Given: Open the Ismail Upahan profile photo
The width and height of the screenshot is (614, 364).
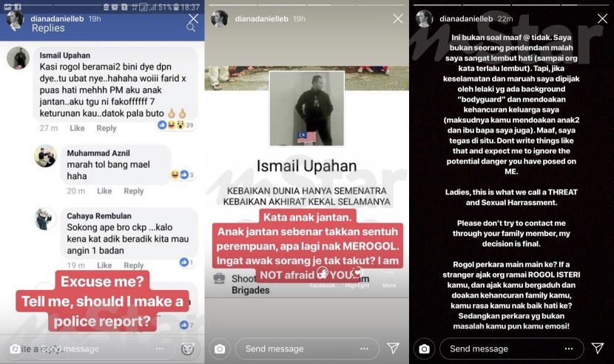Looking at the screenshot, I should pyautogui.click(x=306, y=109).
